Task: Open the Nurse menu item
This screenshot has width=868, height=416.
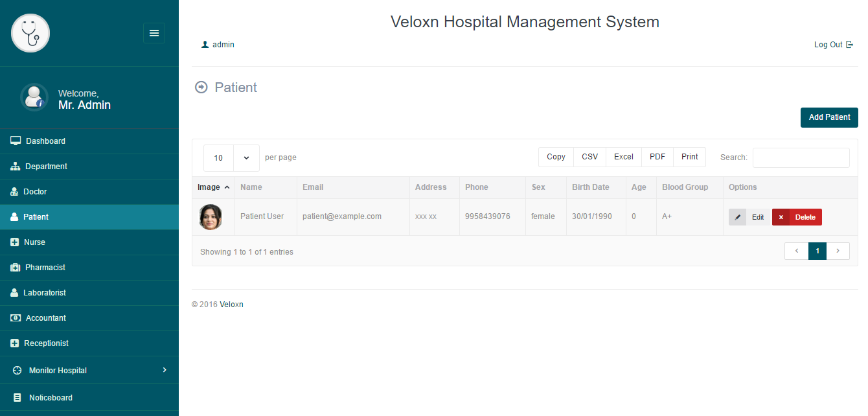Action: (34, 242)
